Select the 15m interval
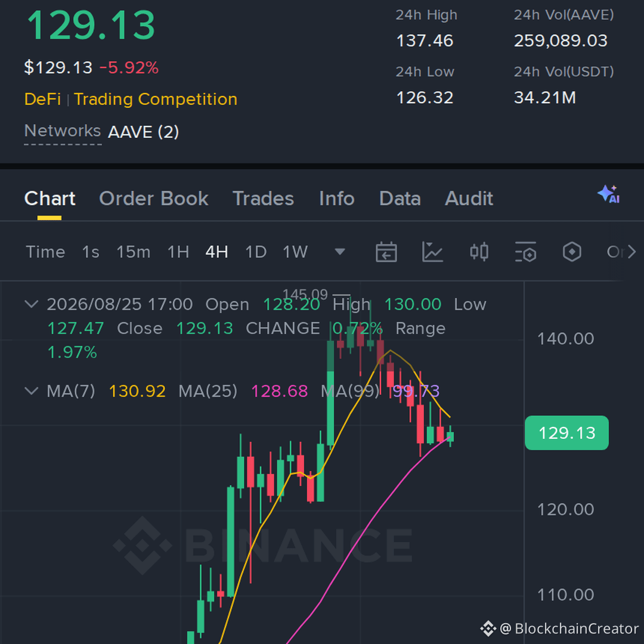 [134, 252]
